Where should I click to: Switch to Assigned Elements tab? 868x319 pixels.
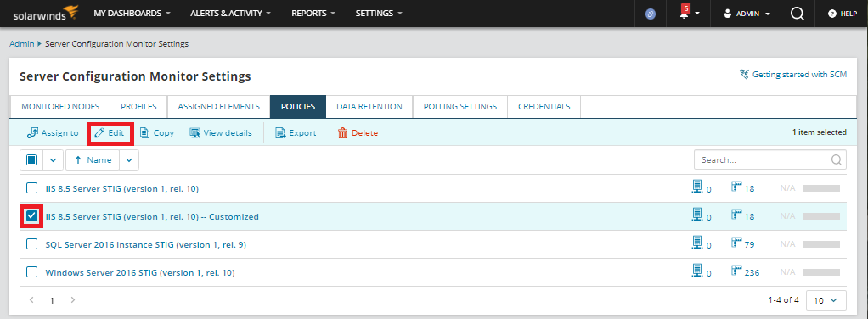tap(218, 107)
